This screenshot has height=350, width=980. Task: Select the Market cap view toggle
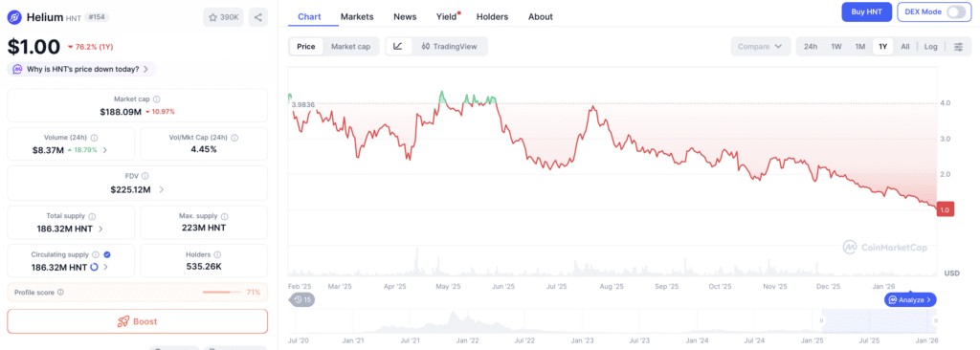click(x=350, y=46)
